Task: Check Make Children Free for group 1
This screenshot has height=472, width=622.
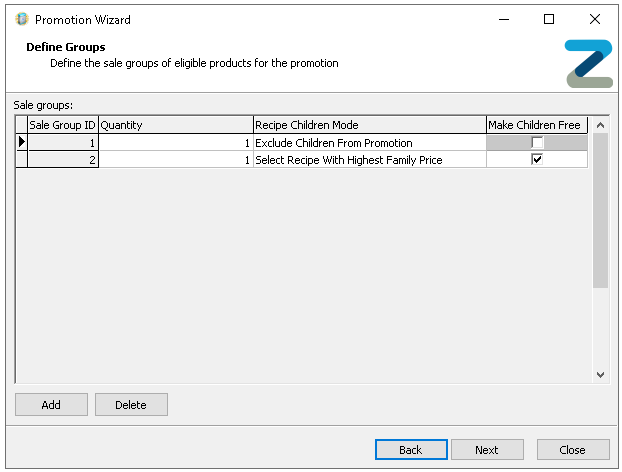Action: point(537,143)
